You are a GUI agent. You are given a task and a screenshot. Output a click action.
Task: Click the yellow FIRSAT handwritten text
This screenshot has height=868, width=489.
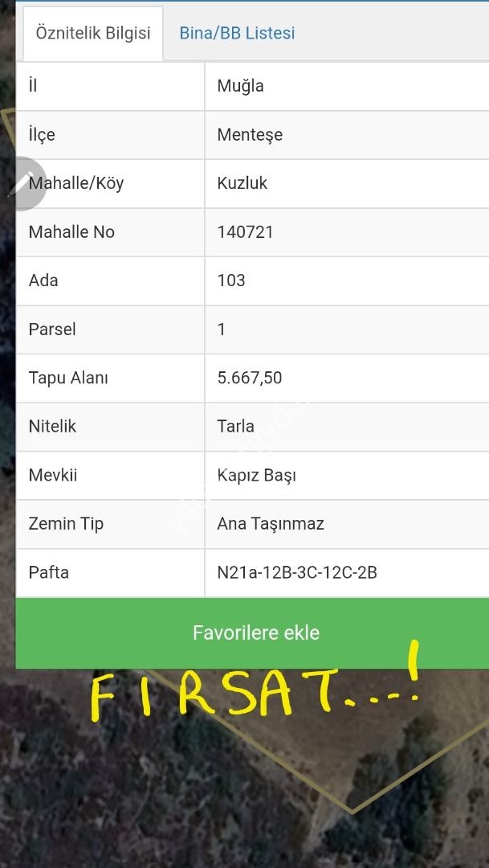coord(241,693)
